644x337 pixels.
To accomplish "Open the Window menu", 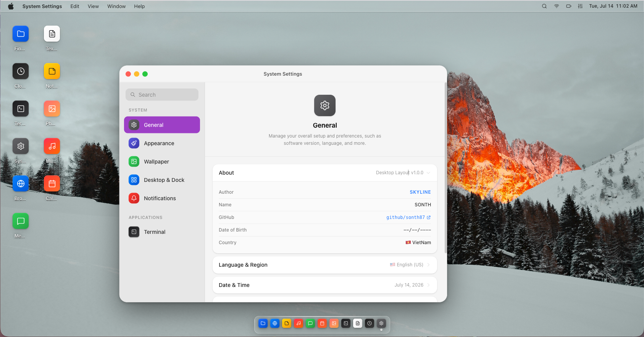I will [x=116, y=6].
